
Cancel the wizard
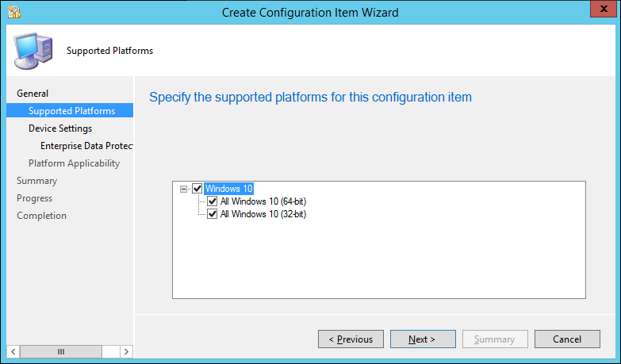[x=567, y=339]
